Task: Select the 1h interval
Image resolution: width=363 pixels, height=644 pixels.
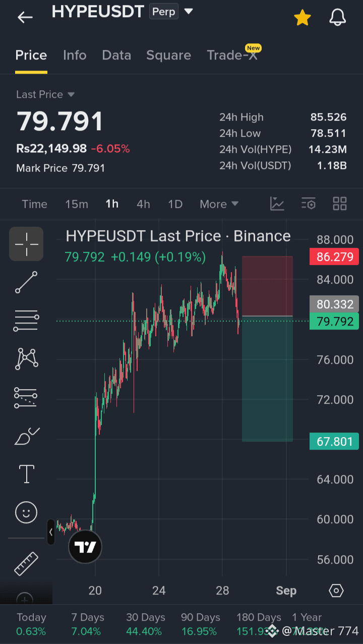Action: 112,204
